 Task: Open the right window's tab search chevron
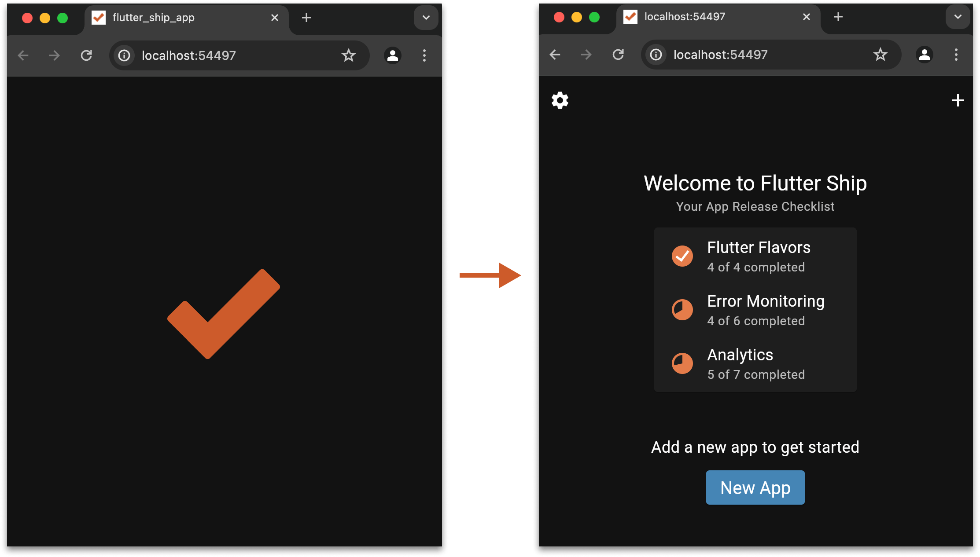click(x=958, y=17)
